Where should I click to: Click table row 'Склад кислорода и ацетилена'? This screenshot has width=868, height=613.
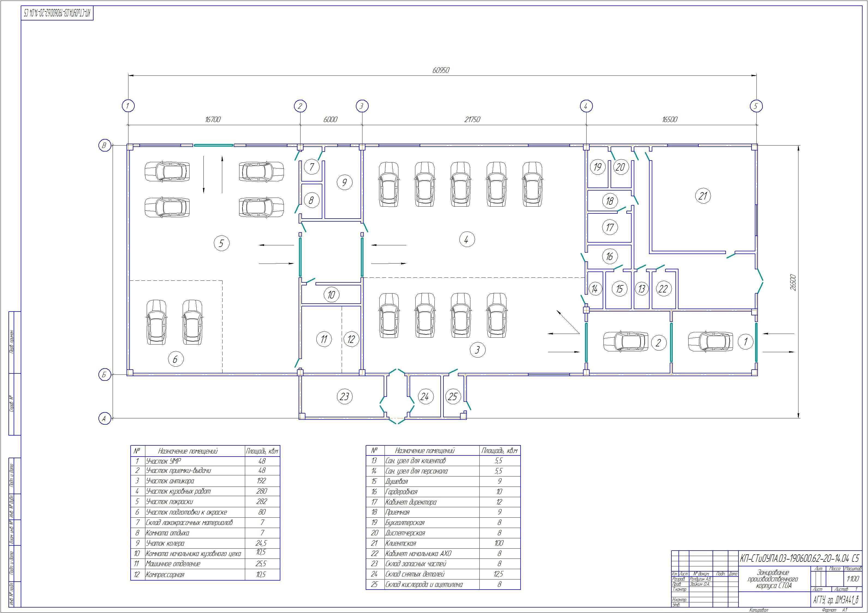pos(424,584)
